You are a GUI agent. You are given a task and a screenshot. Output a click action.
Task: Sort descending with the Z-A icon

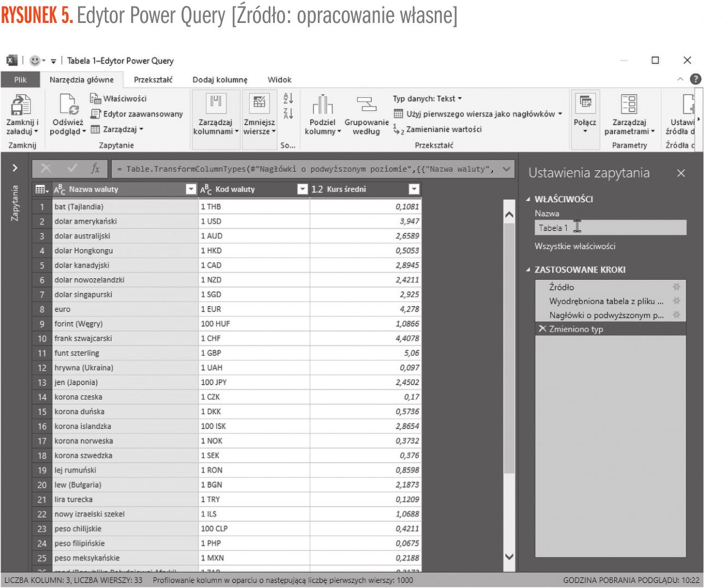point(288,113)
